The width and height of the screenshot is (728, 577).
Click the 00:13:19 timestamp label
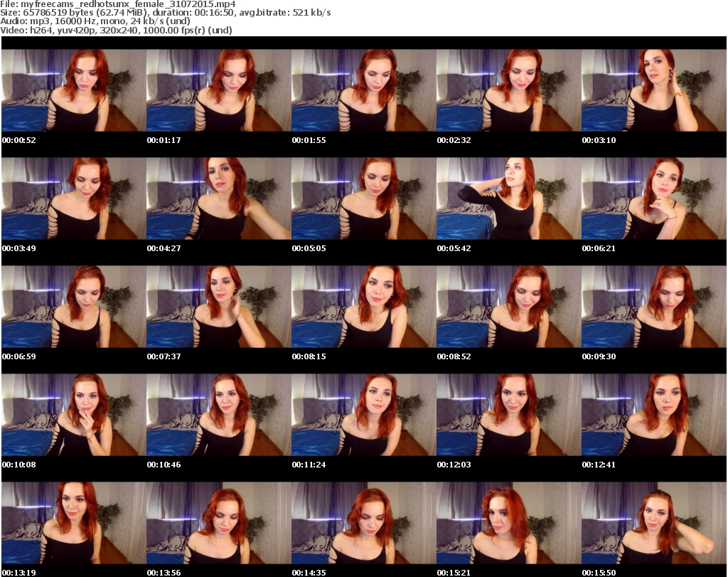tap(19, 573)
